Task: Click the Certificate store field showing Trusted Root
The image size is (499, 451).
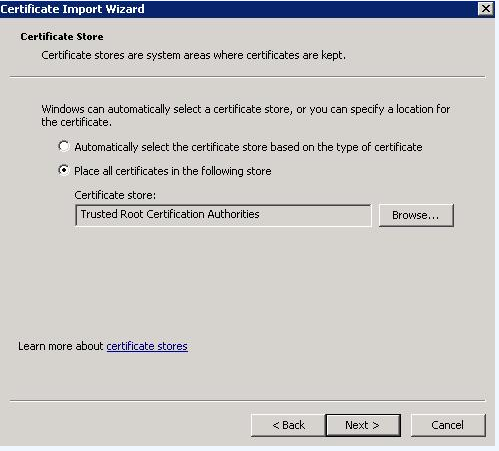Action: [x=223, y=215]
